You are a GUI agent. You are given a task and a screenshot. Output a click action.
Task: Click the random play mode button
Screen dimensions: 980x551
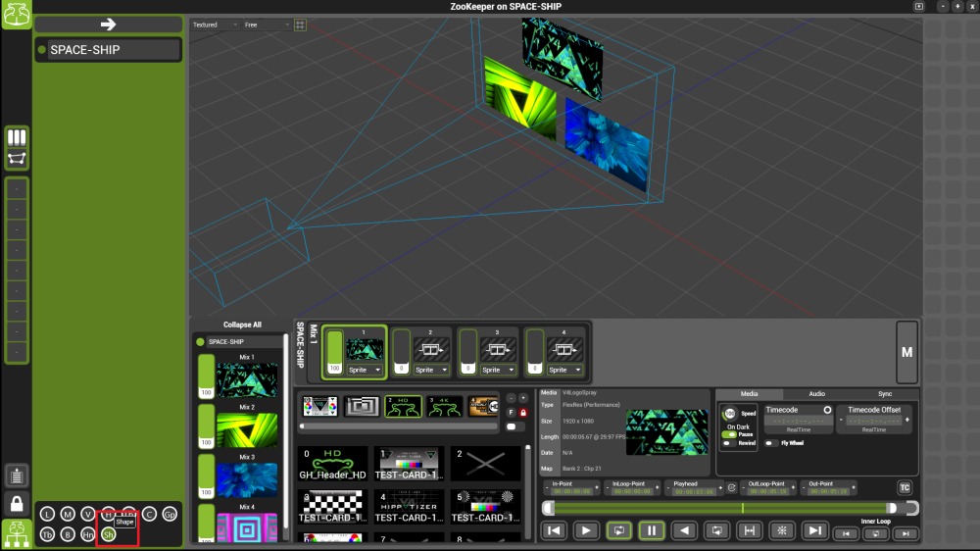(781, 531)
